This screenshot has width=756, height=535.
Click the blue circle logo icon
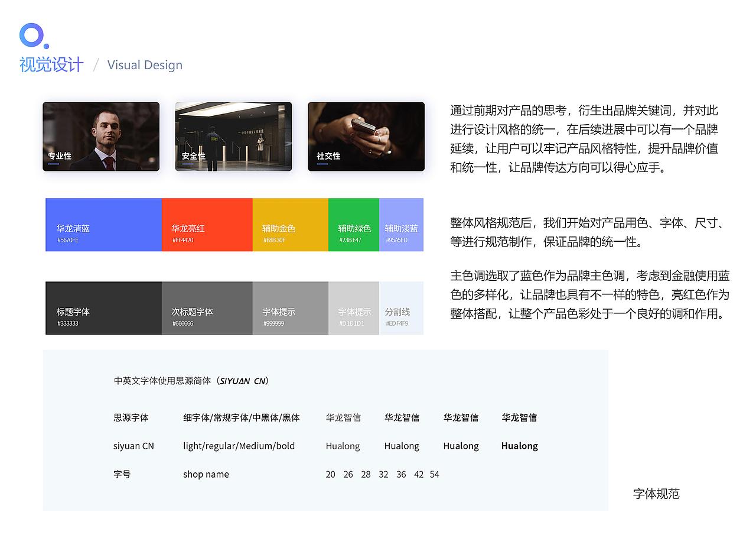[x=32, y=37]
